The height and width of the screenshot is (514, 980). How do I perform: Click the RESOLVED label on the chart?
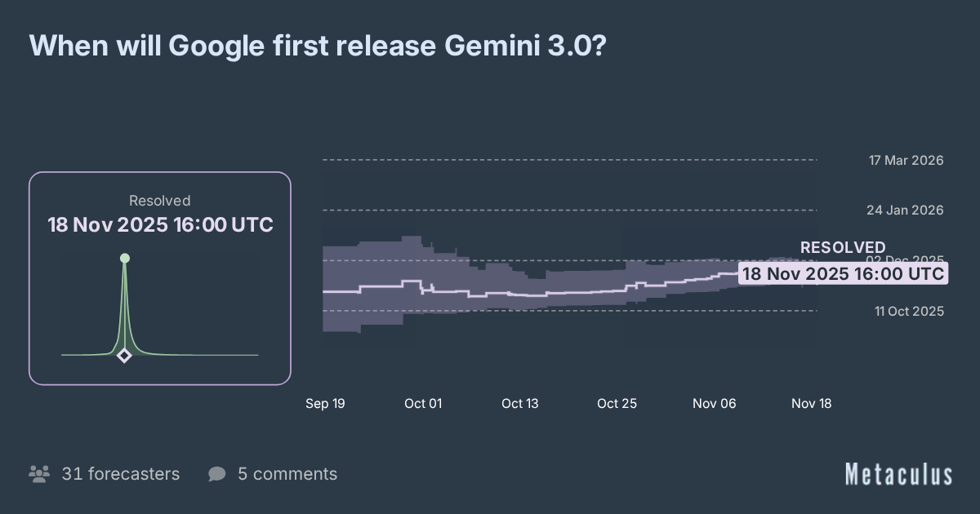coord(843,247)
